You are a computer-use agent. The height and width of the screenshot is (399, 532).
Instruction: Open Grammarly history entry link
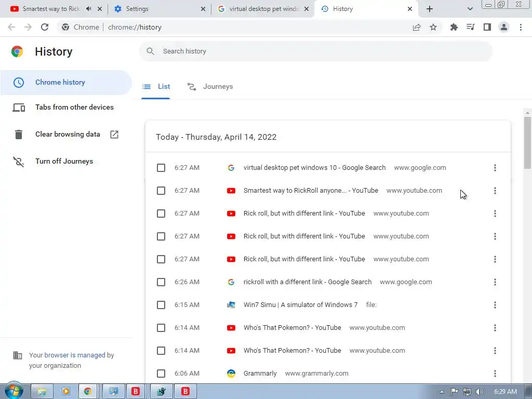(260, 374)
